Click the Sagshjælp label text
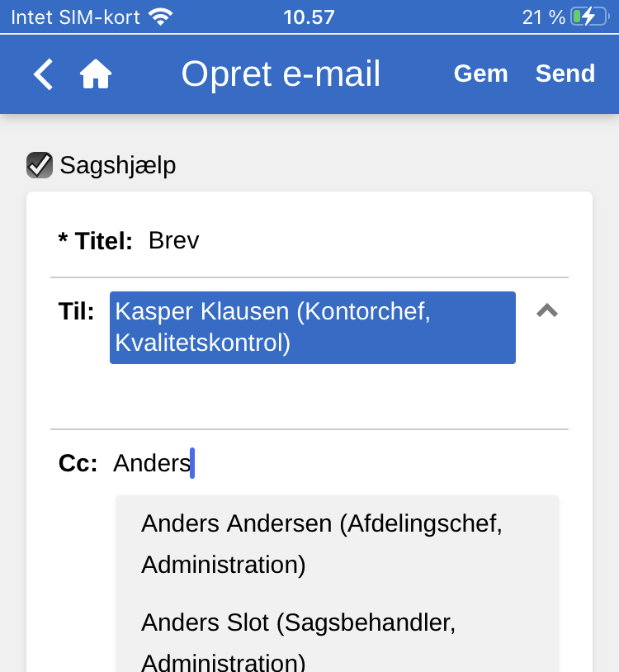 [118, 166]
